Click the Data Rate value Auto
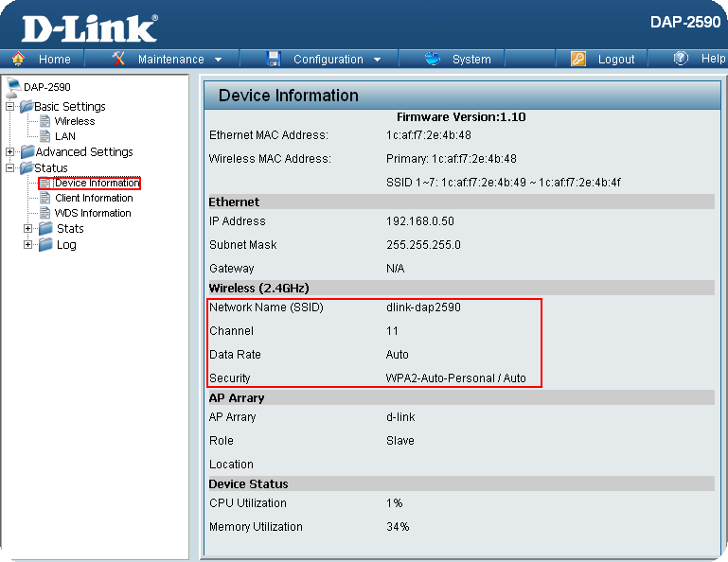 point(398,355)
